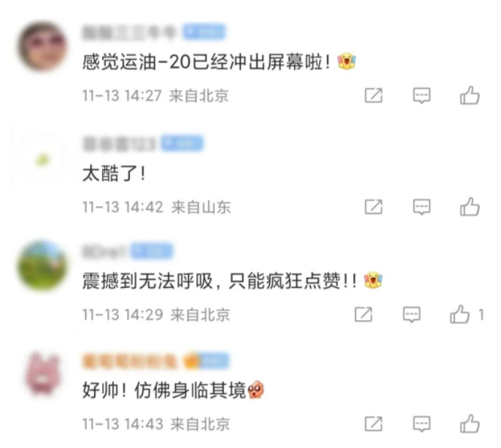Share the 震撼到无法呼吸 comment
The width and height of the screenshot is (501, 448).
pyautogui.click(x=364, y=314)
